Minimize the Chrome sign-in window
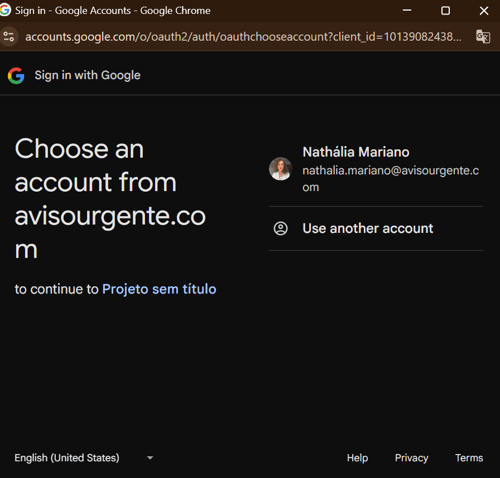This screenshot has height=478, width=500. pyautogui.click(x=407, y=11)
